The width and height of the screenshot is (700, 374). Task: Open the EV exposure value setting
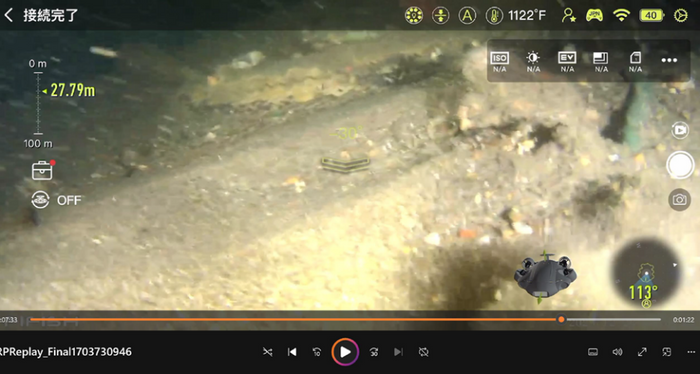pyautogui.click(x=567, y=61)
